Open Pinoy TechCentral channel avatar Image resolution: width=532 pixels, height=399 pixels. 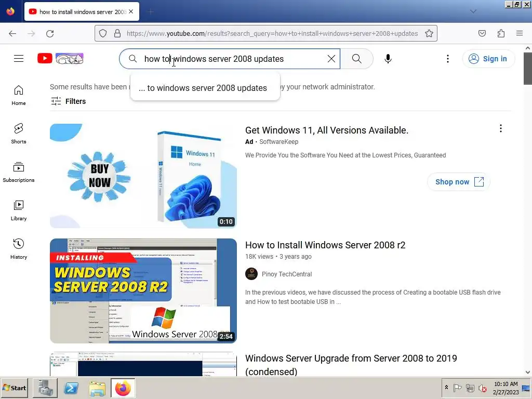(x=251, y=274)
